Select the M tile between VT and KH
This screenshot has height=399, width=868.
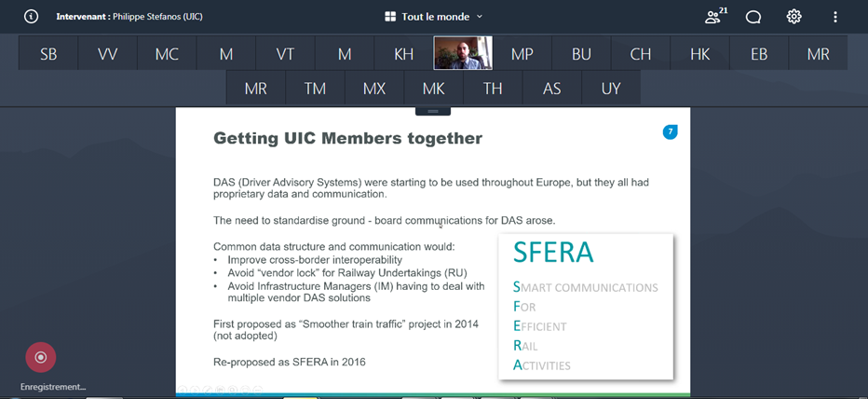point(345,54)
